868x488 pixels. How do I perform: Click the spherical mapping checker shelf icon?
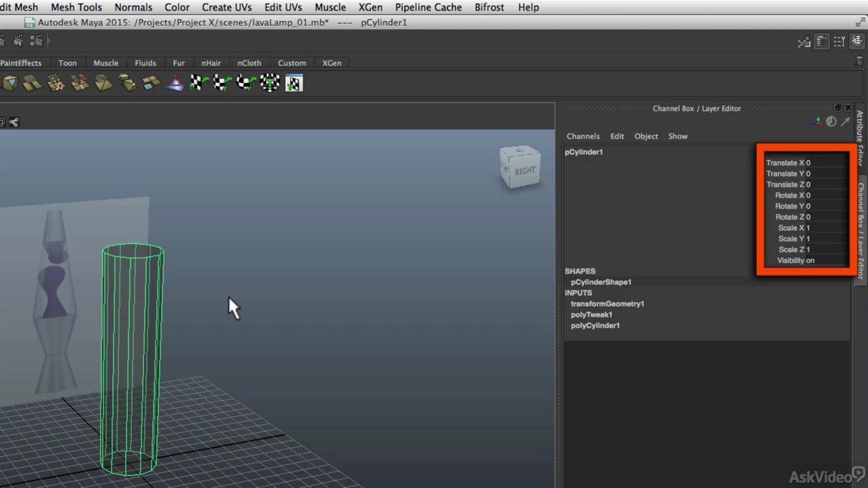tap(246, 82)
